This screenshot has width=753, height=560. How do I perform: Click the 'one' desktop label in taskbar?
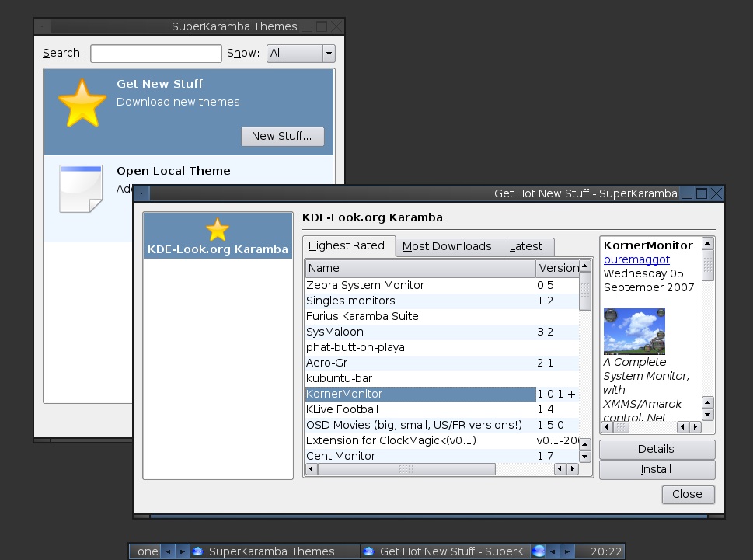coord(148,551)
